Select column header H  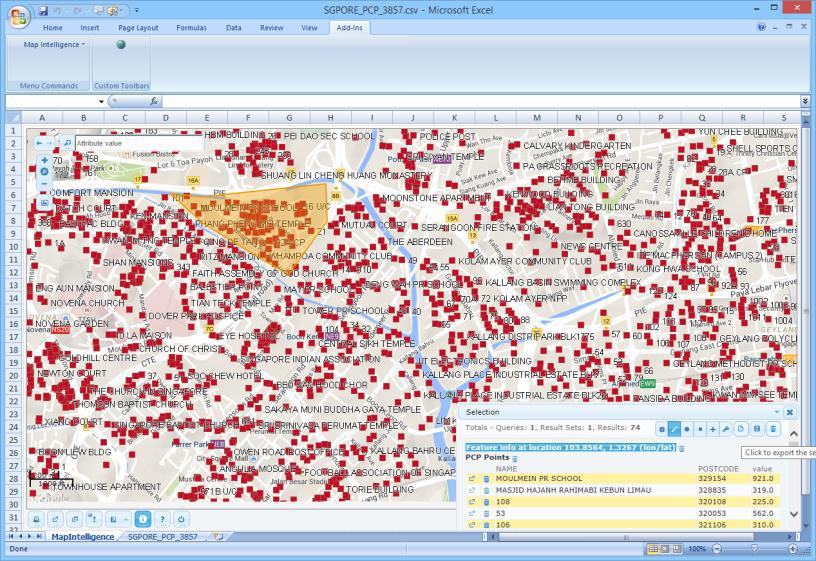tap(330, 118)
